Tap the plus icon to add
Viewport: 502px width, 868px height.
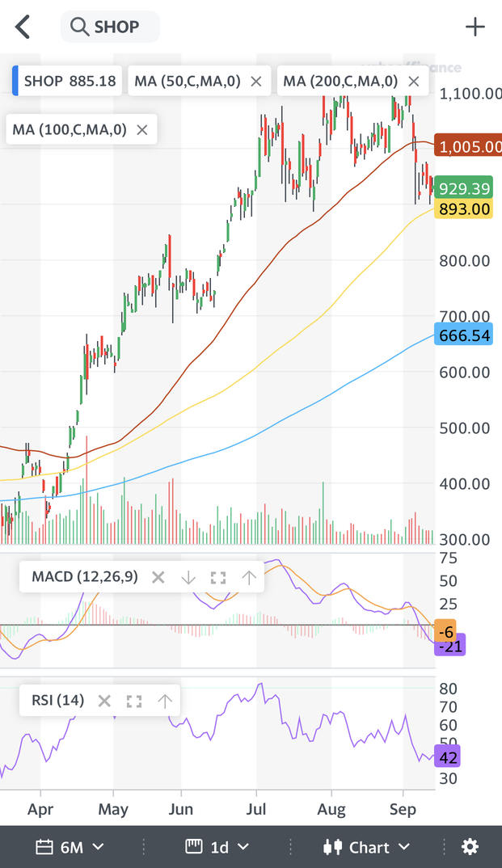pyautogui.click(x=475, y=27)
